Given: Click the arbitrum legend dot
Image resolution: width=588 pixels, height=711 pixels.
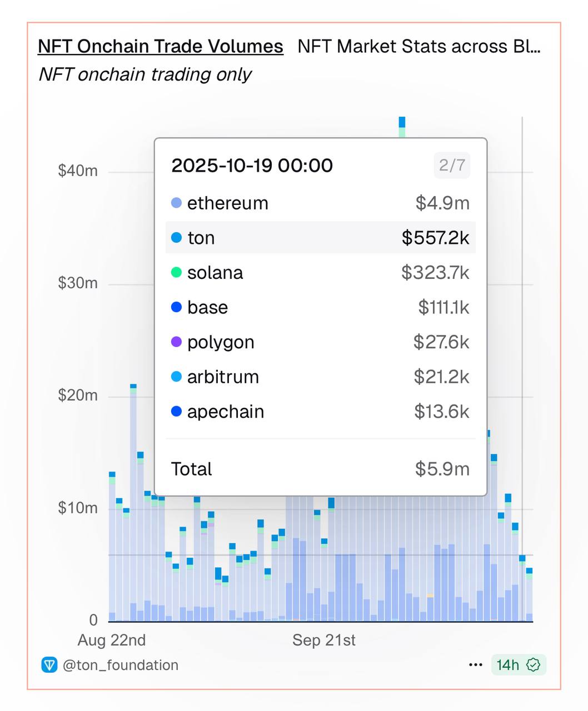Looking at the screenshot, I should click(x=176, y=377).
